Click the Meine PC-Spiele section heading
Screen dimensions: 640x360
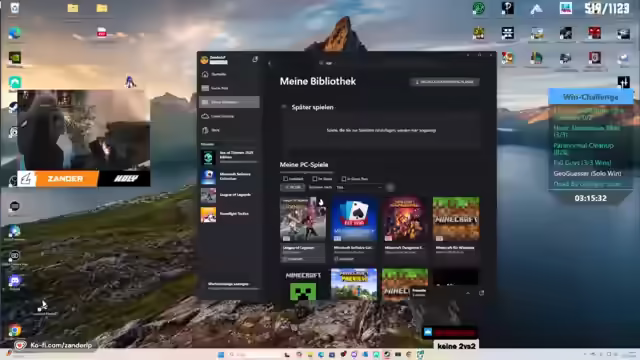coord(304,164)
